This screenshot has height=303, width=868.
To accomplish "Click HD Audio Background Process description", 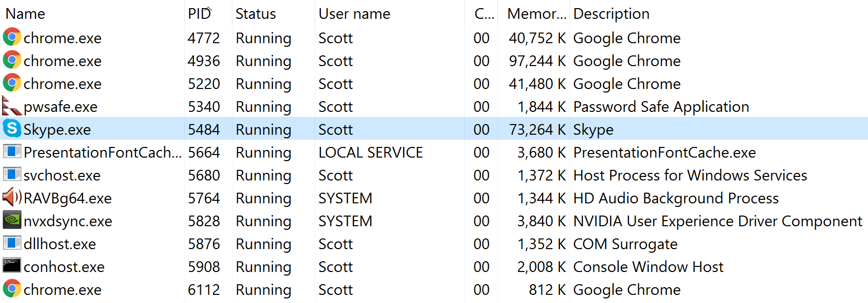I will (x=676, y=198).
